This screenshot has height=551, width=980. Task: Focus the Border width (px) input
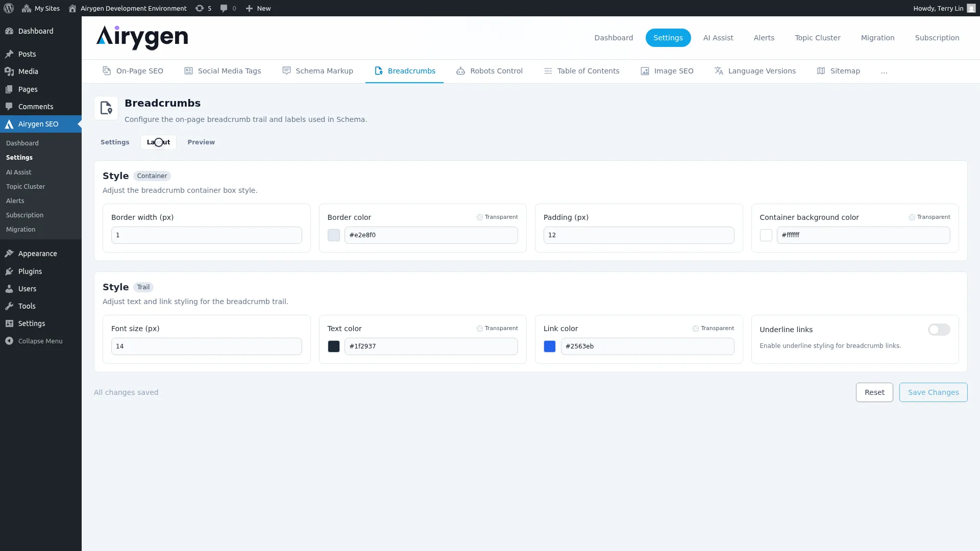pyautogui.click(x=206, y=235)
